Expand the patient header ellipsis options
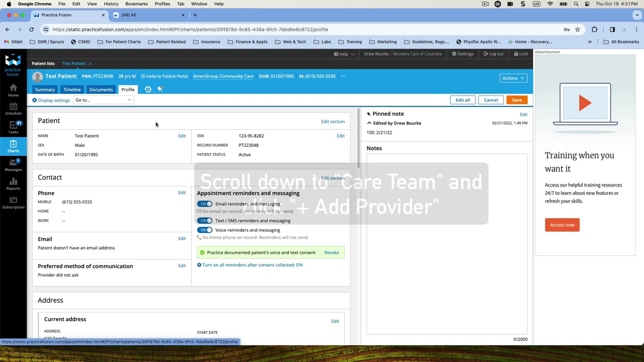The height and width of the screenshot is (362, 644). pos(343,76)
